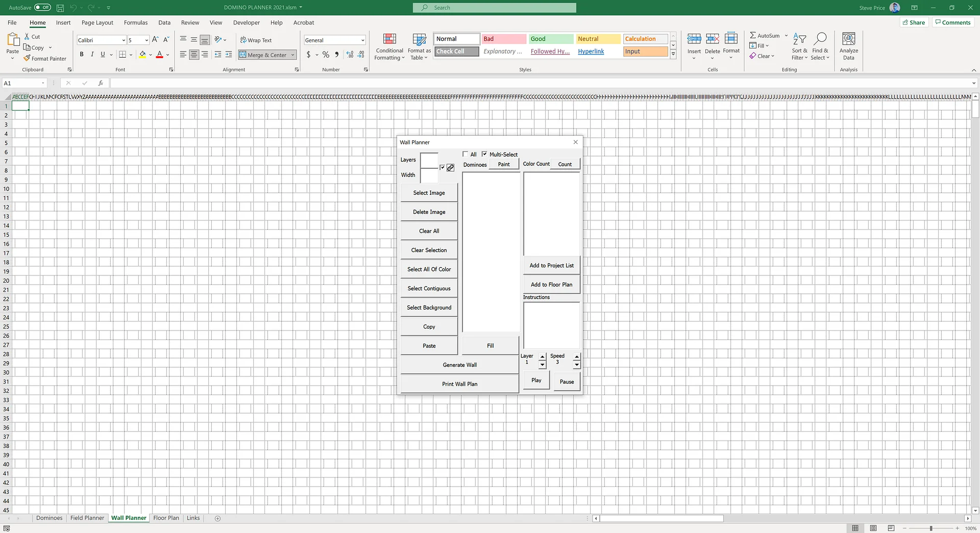Image resolution: width=980 pixels, height=533 pixels.
Task: Click the Align Left icon
Action: pyautogui.click(x=183, y=55)
